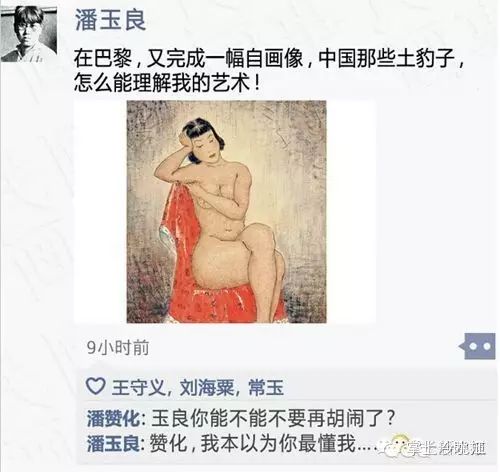Open the nude self-portrait painting image
The height and width of the screenshot is (472, 500).
click(226, 212)
